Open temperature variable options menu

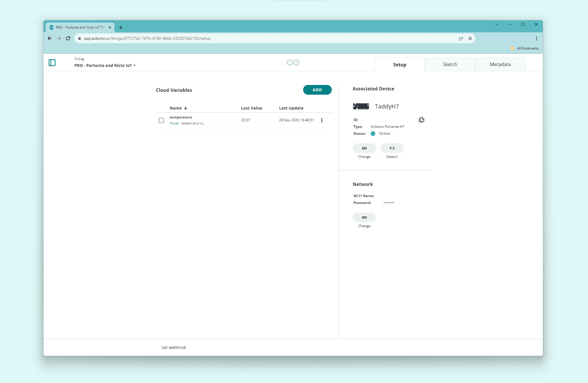(x=322, y=120)
